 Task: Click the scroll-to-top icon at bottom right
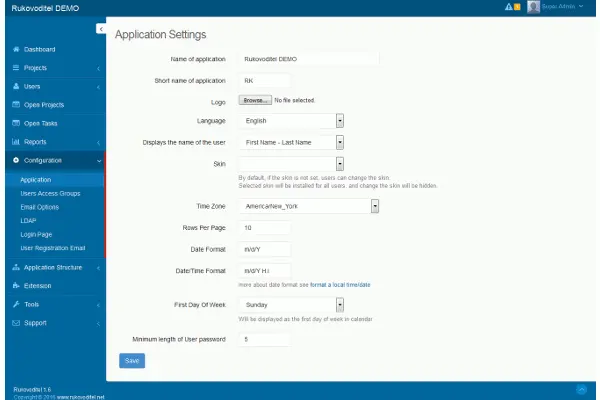click(581, 388)
